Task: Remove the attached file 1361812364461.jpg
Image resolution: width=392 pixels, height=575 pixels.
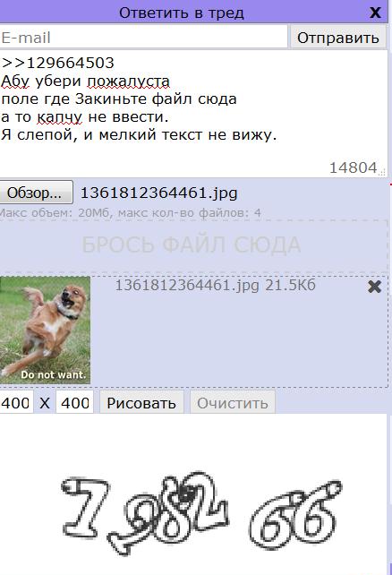Action: click(374, 287)
